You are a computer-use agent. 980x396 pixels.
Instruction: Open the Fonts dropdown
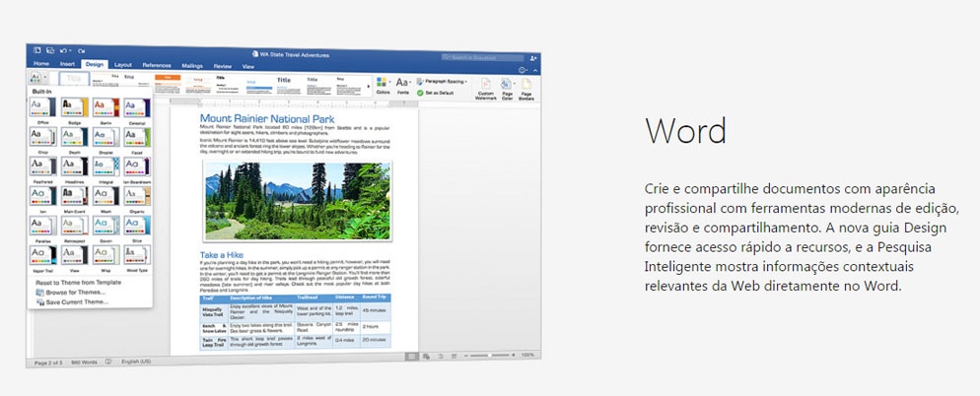tap(403, 86)
